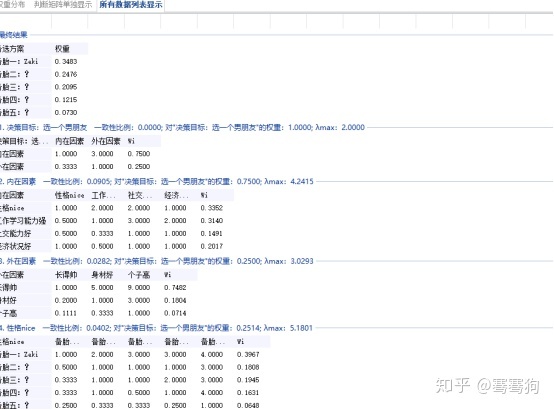
Task: Select Wi value 0.7482 in the 外在因素 table
Action: click(x=175, y=287)
